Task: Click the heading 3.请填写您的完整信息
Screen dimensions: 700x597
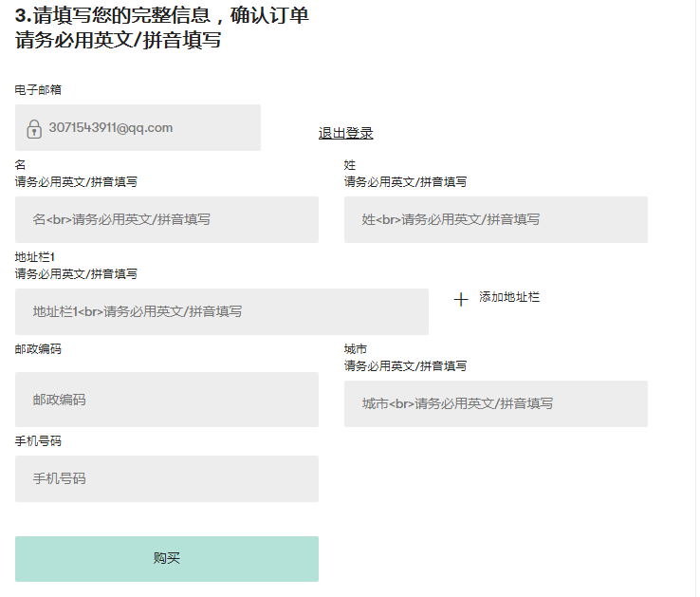Action: point(161,17)
